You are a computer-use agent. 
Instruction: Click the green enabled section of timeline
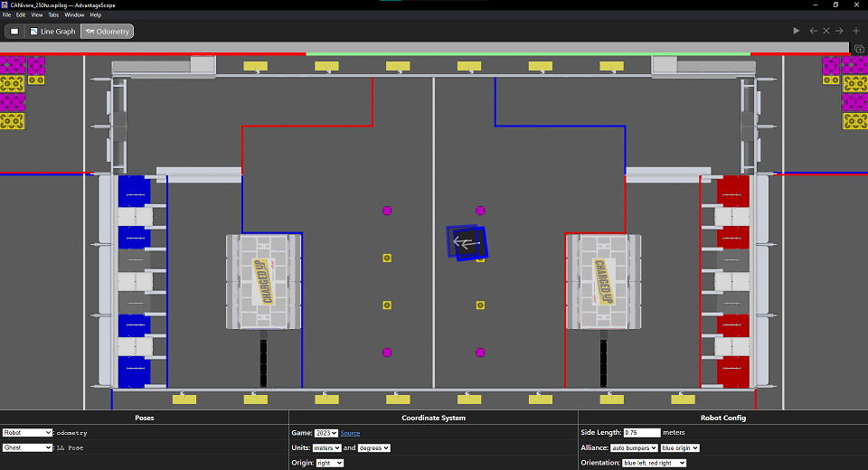(x=528, y=54)
